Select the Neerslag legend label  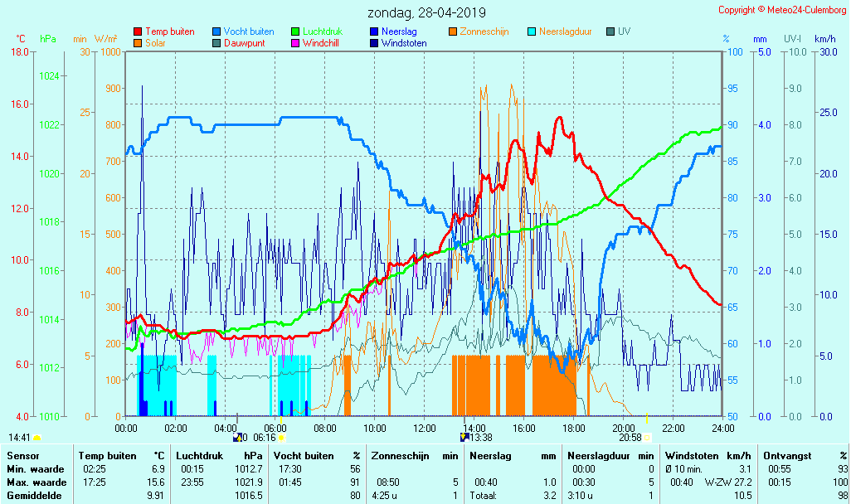pos(399,31)
